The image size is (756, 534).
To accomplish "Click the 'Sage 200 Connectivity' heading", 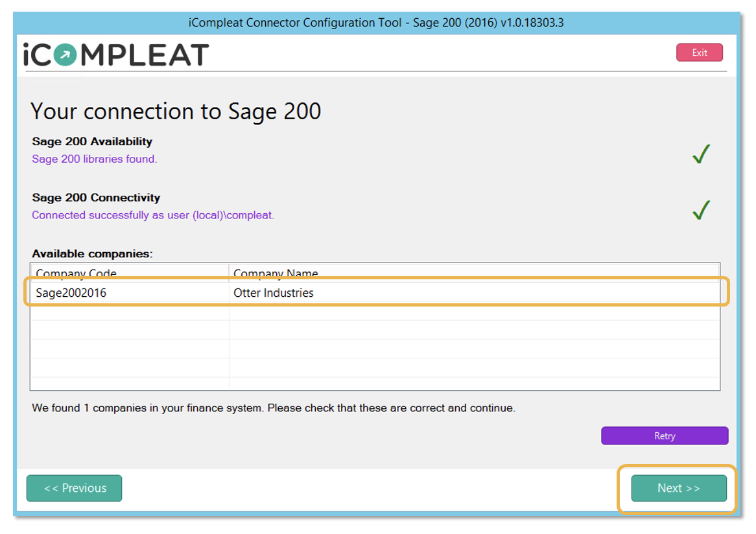I will tap(96, 198).
